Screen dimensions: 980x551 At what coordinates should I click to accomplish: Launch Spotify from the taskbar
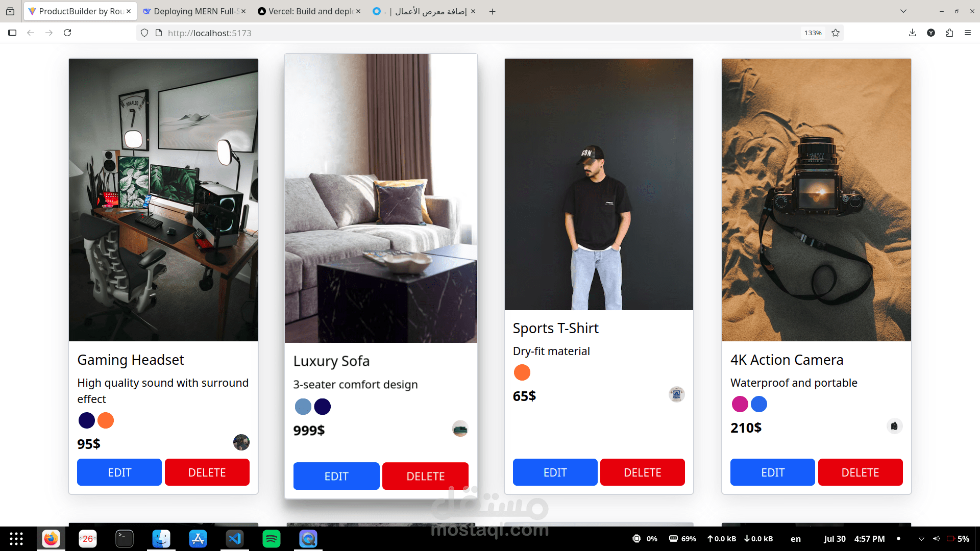point(272,539)
